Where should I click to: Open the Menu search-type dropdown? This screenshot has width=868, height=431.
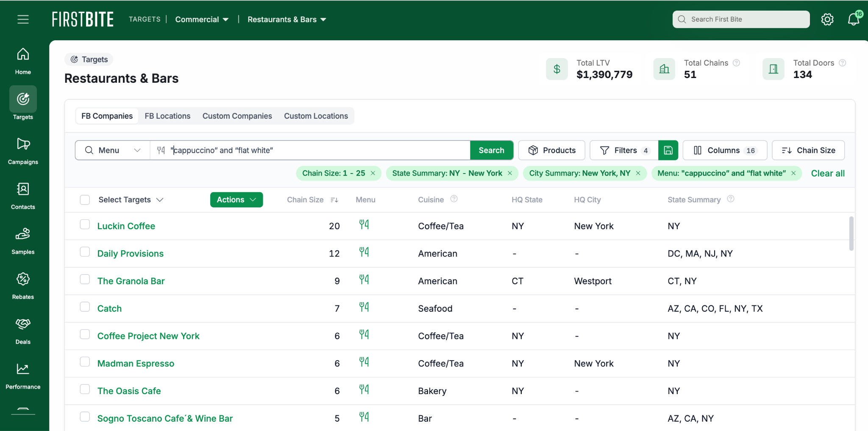[x=113, y=150]
